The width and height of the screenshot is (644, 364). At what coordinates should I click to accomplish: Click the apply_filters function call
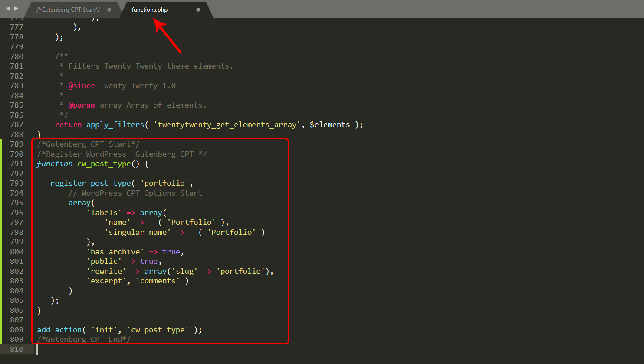click(x=115, y=125)
